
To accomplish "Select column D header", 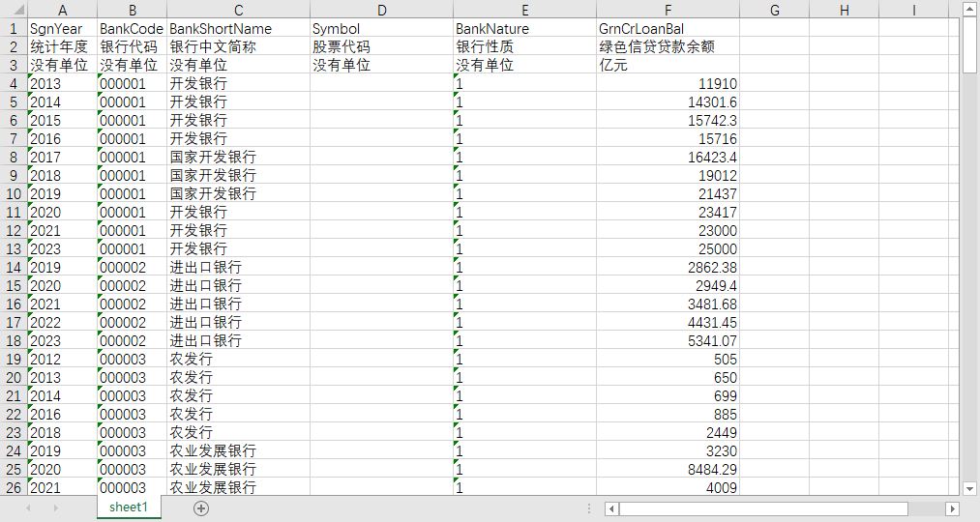I will point(382,10).
